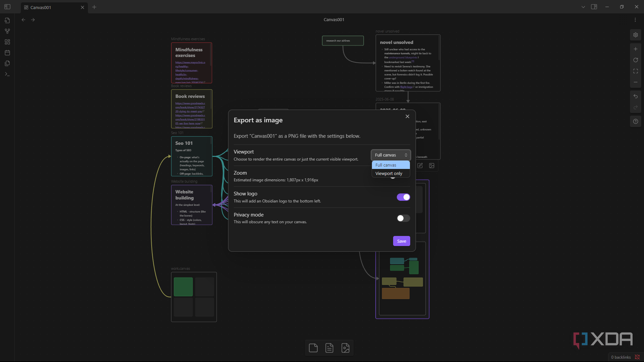Create new canvas icon in left ribbon
This screenshot has height=362, width=644.
[x=7, y=42]
